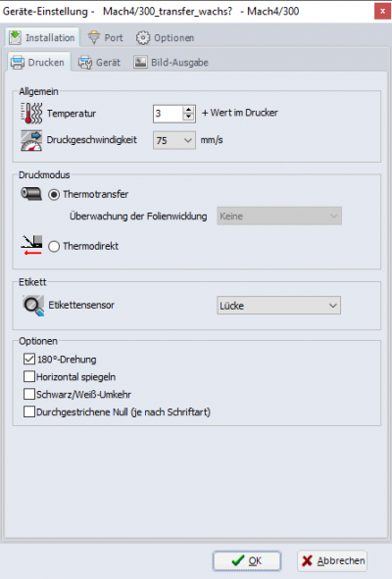Open the Etikettensensor Lücke dropdown
Viewport: 392px width, 579px height.
[279, 306]
